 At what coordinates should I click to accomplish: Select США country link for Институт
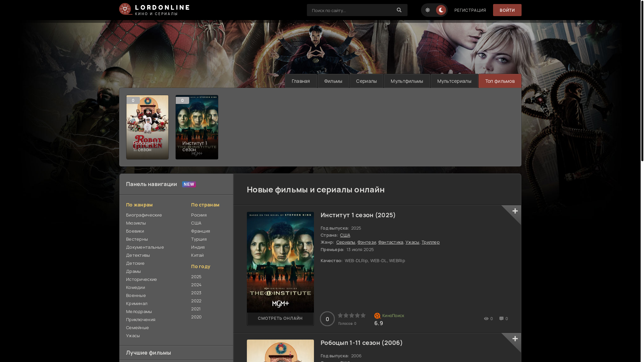coord(345,235)
